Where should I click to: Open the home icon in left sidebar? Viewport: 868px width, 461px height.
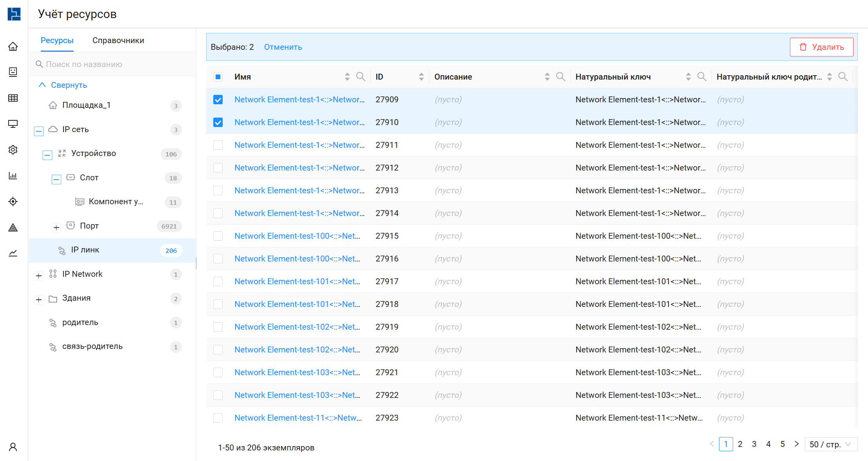13,47
